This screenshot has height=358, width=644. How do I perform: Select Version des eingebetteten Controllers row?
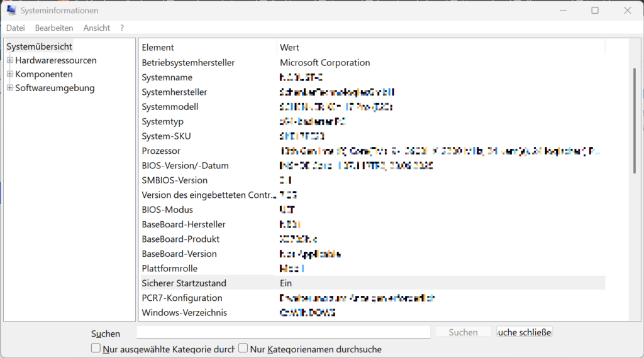pyautogui.click(x=372, y=195)
